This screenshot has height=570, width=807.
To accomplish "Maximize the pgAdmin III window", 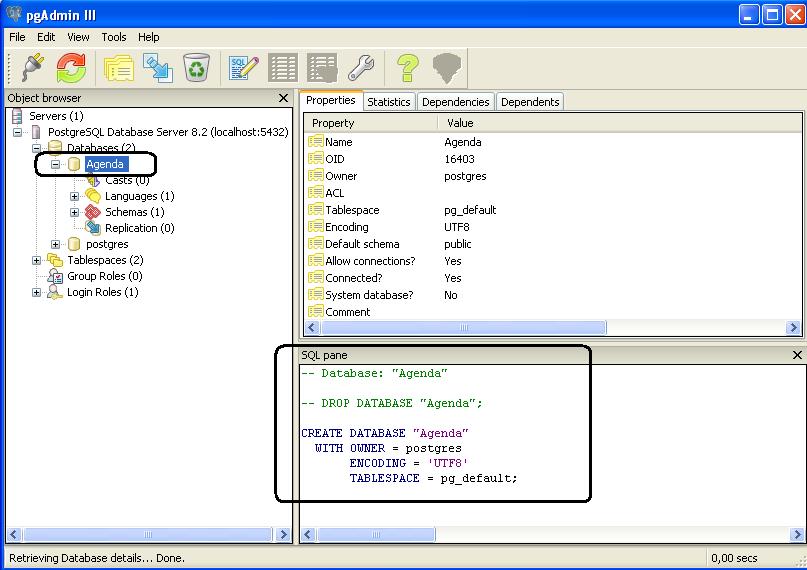I will (773, 14).
